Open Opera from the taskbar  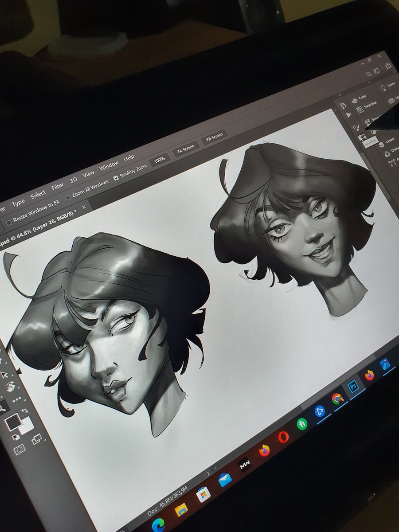click(283, 437)
